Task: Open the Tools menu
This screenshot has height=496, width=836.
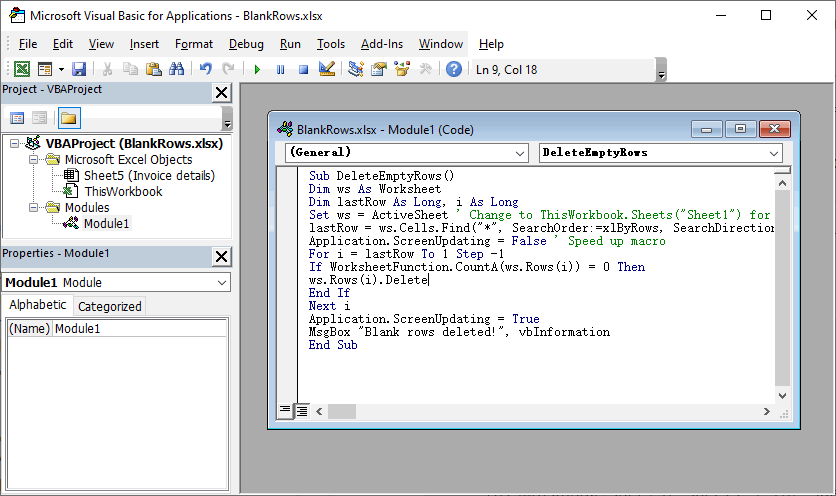Action: click(331, 44)
